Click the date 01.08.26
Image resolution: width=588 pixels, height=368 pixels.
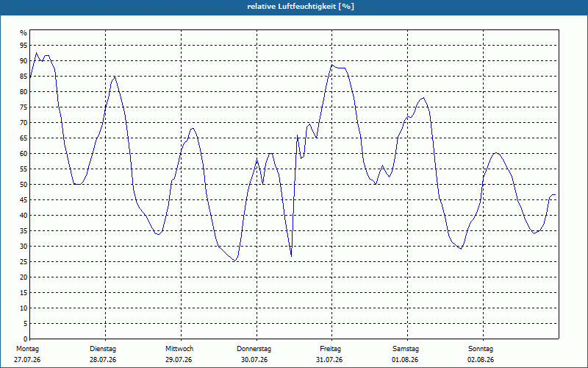point(405,360)
